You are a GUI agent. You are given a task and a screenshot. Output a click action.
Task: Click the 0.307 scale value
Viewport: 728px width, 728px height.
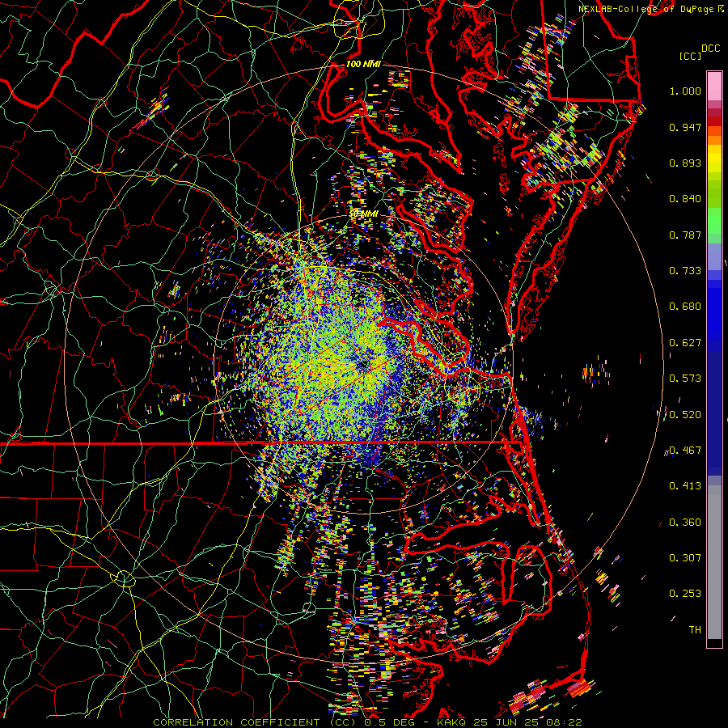685,558
